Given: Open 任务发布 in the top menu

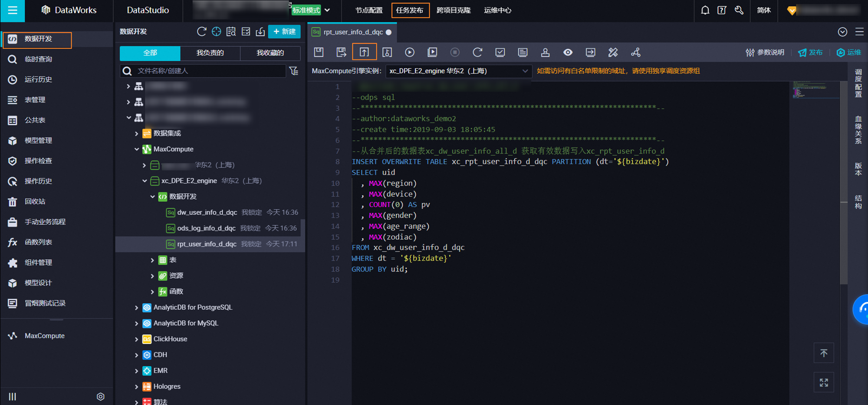Looking at the screenshot, I should [410, 10].
